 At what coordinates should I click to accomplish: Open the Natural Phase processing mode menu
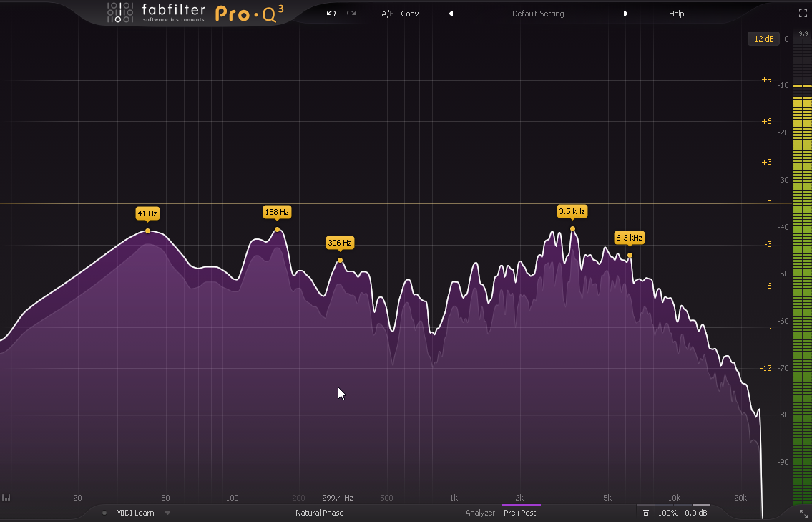tap(320, 513)
